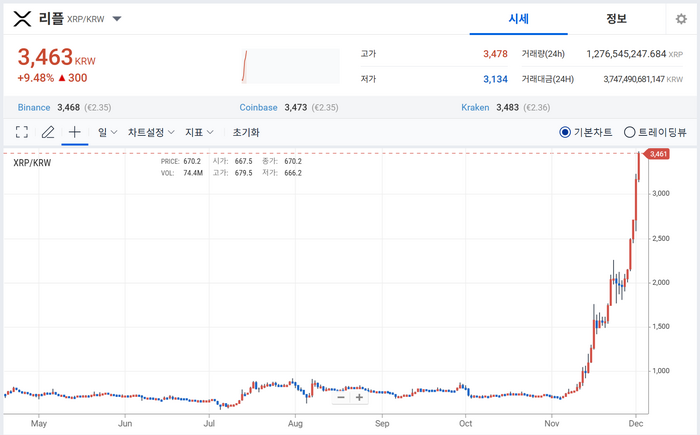
Task: Open the settings gear icon
Action: [x=681, y=19]
